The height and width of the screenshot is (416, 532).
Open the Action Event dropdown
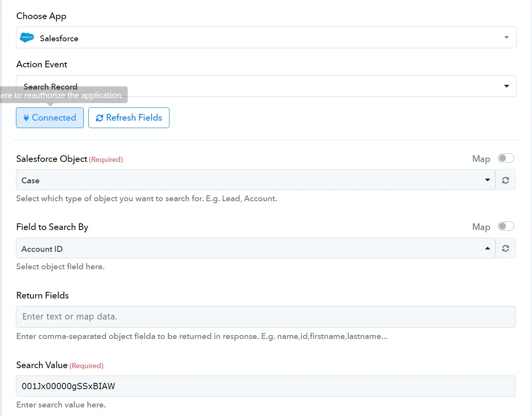click(x=266, y=86)
